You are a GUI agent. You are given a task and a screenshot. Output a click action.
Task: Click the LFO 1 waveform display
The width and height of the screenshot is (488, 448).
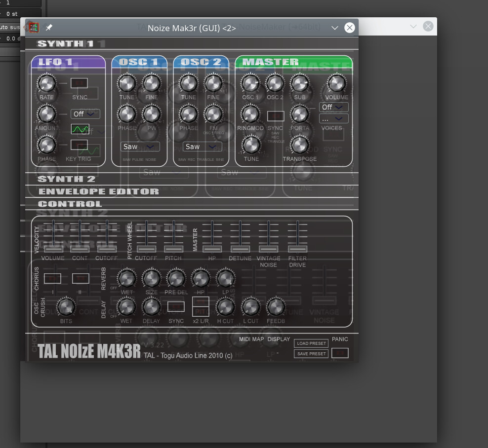80,129
